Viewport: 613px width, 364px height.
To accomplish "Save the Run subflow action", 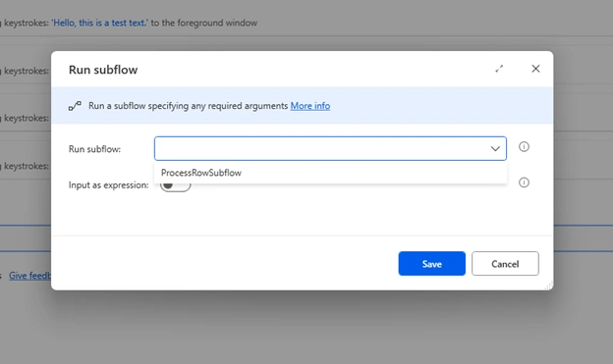I will [432, 264].
